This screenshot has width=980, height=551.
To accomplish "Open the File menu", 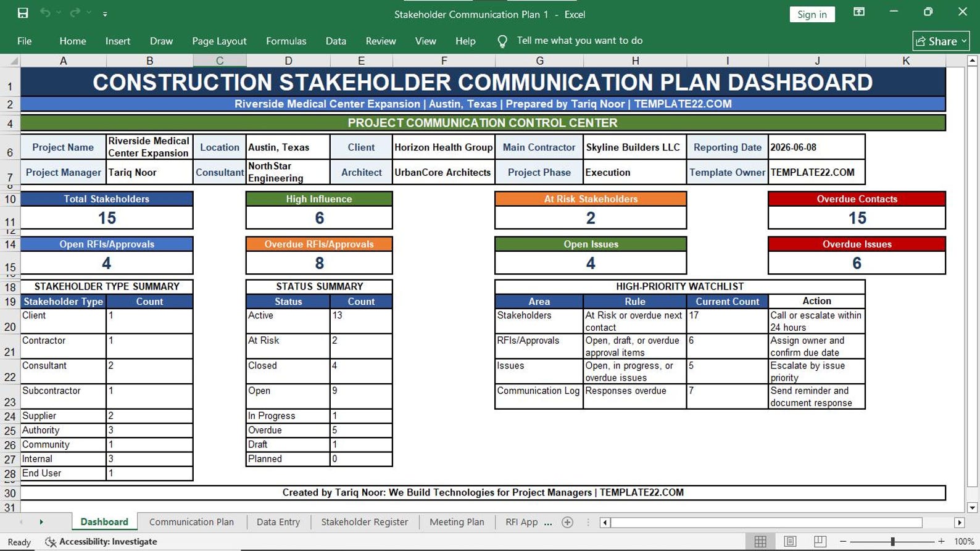I will pos(25,41).
